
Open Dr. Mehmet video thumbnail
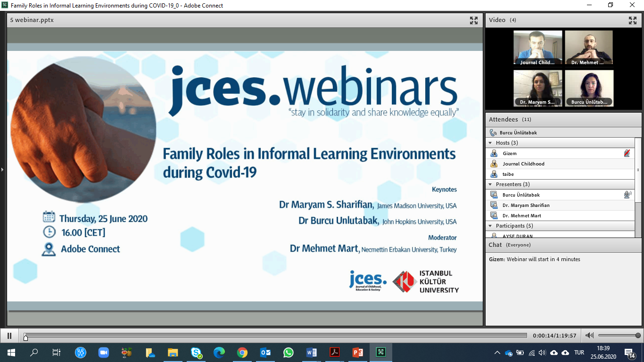pyautogui.click(x=589, y=47)
